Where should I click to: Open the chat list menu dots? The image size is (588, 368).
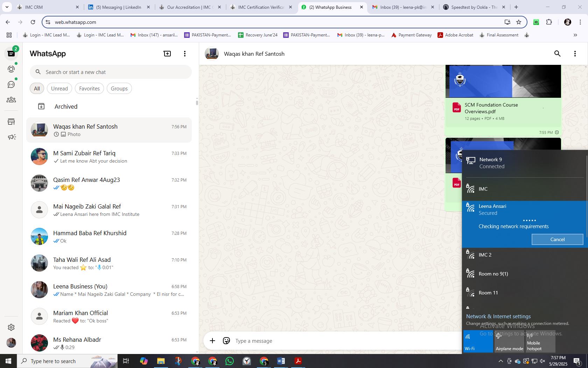coord(185,54)
